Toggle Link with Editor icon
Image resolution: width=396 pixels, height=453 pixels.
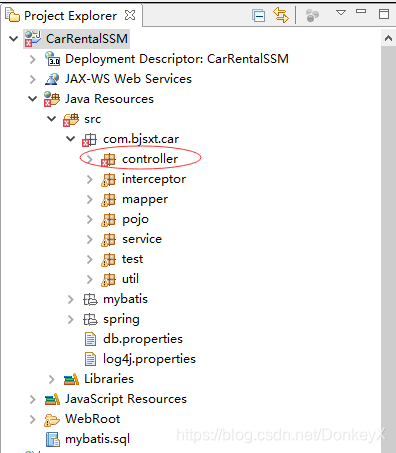(281, 15)
